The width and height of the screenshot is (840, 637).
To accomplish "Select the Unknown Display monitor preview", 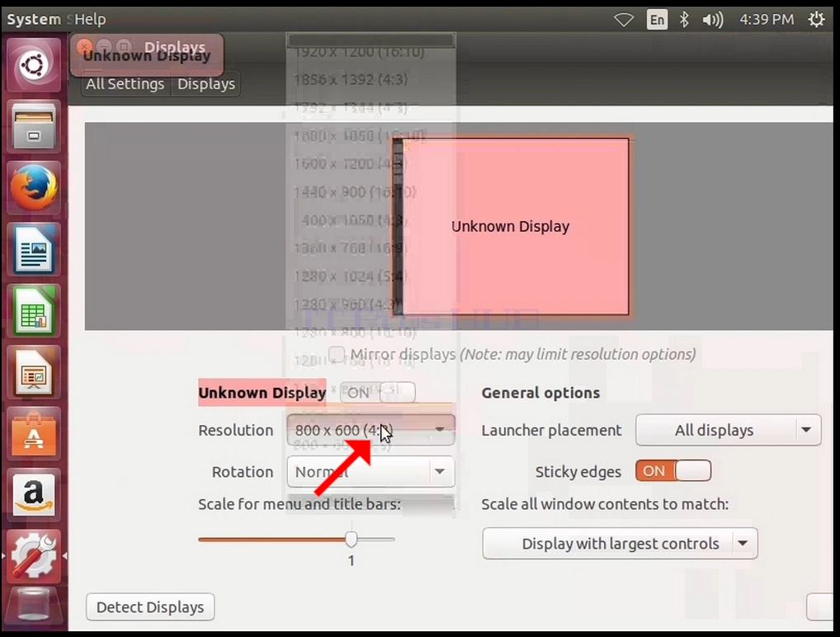I will pyautogui.click(x=511, y=227).
